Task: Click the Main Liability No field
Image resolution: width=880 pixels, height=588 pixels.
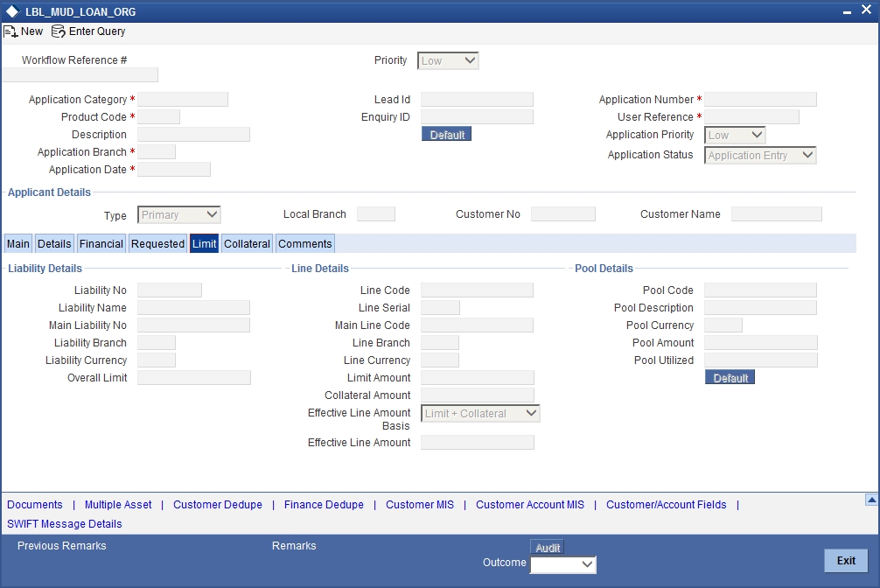Action: point(193,325)
